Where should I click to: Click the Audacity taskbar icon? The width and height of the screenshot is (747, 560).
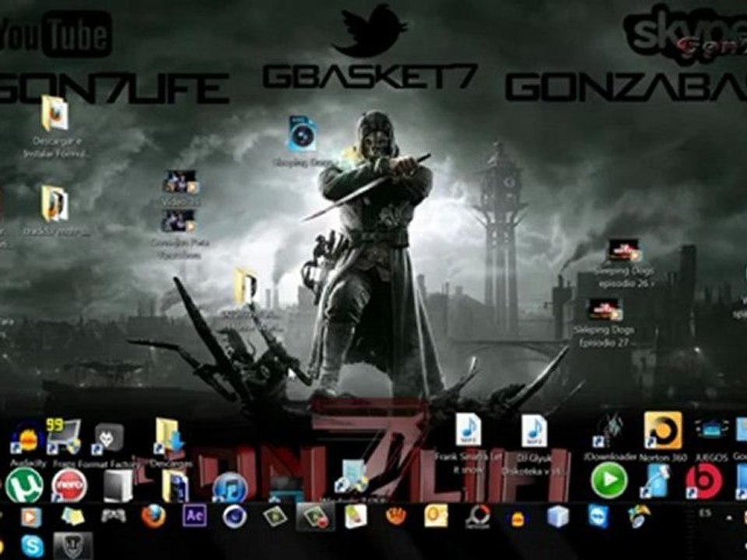pos(518,519)
